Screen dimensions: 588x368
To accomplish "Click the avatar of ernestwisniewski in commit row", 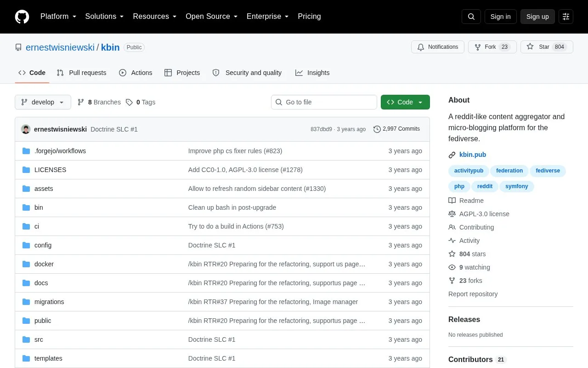I will tap(26, 129).
